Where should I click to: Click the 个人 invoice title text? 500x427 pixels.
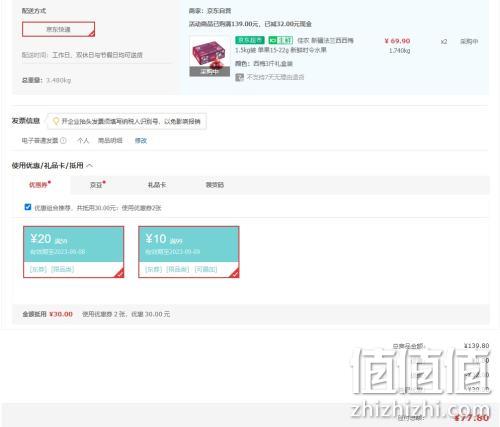[x=83, y=141]
